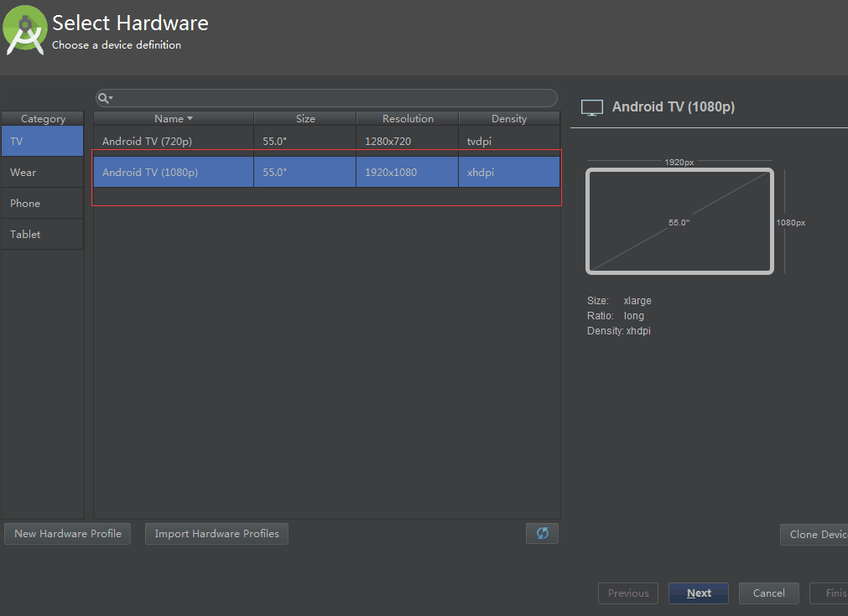Click the search magnifier icon

pyautogui.click(x=104, y=98)
